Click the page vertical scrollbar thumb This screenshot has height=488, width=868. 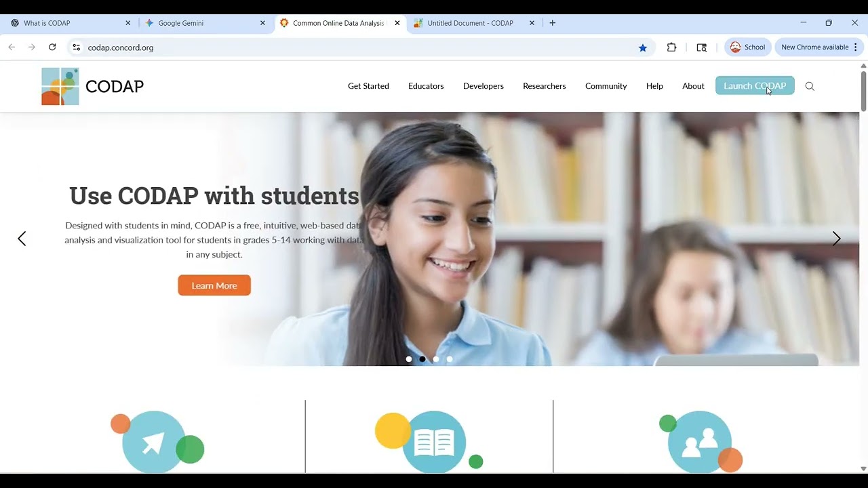pos(863,91)
